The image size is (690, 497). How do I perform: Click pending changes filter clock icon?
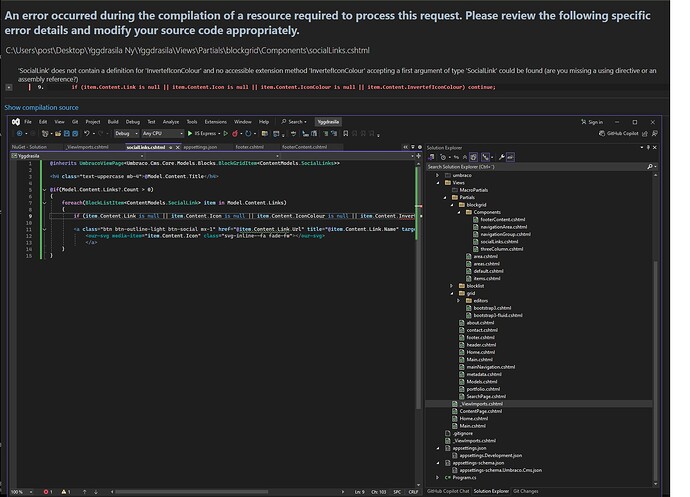[443, 157]
